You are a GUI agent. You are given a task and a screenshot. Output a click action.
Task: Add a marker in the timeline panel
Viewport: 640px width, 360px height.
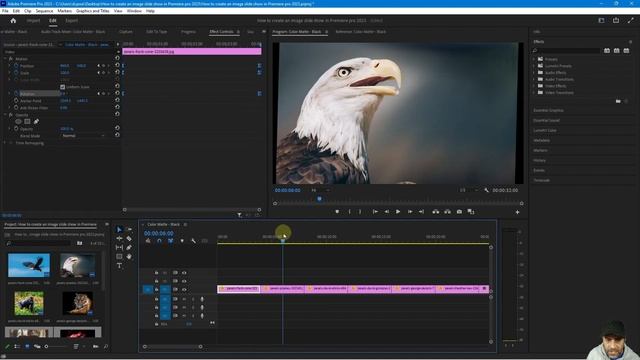(x=182, y=241)
